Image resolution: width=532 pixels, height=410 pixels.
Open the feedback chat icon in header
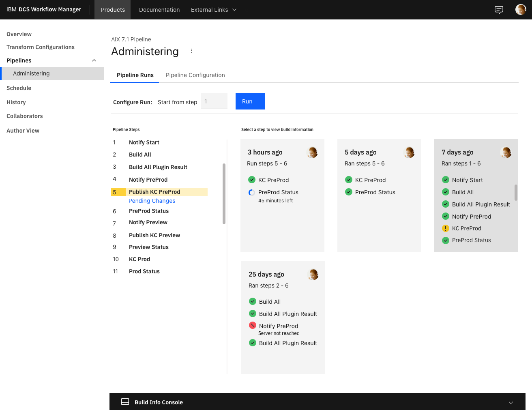499,10
